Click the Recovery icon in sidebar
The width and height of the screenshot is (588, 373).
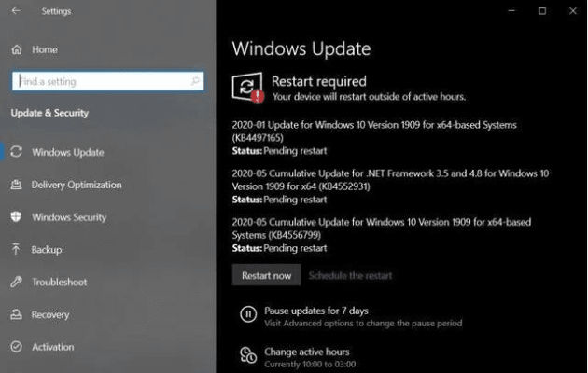point(16,314)
